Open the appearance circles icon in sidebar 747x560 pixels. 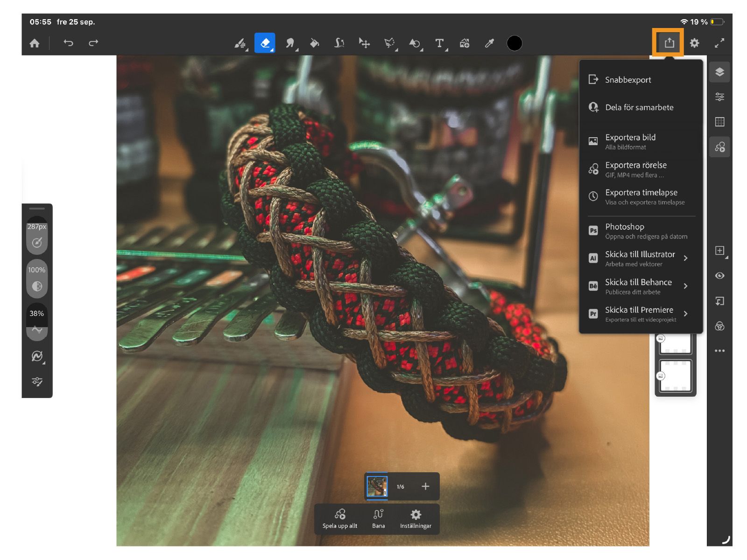pyautogui.click(x=719, y=326)
